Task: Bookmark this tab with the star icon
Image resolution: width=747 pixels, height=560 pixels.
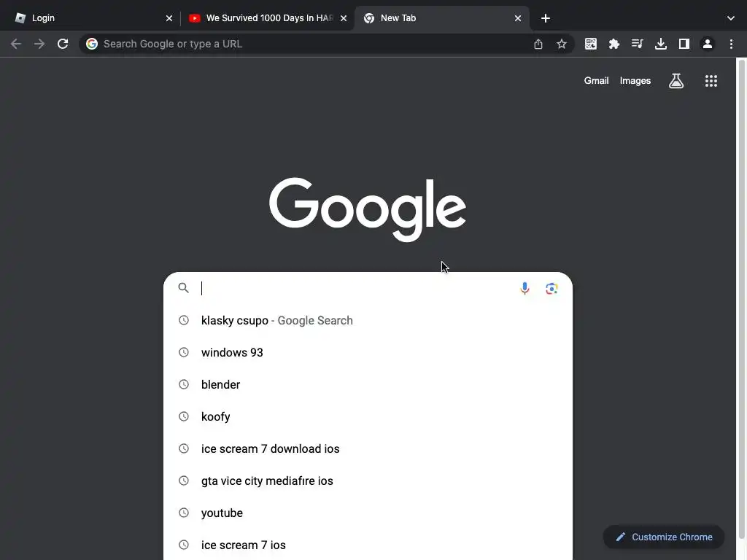Action: pos(562,44)
